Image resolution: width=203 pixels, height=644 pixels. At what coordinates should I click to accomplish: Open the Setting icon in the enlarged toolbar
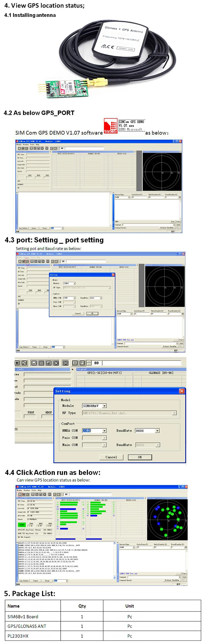24,363
